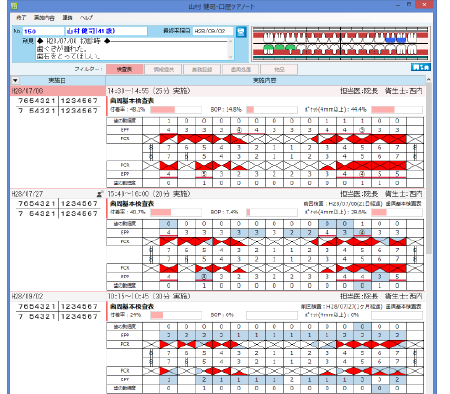Toggle the 物品 filter button
This screenshot has height=394, width=450.
point(279,69)
